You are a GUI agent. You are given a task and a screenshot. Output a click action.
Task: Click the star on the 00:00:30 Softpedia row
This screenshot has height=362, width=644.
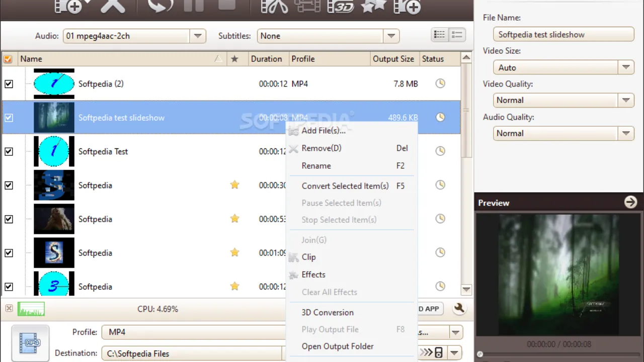click(x=234, y=185)
